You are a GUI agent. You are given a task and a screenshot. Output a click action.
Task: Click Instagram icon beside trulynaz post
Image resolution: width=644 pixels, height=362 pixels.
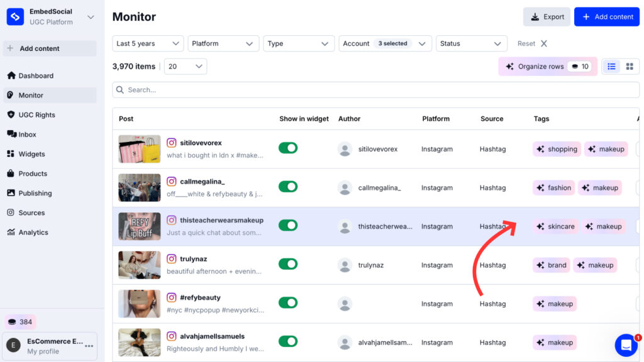tap(172, 259)
